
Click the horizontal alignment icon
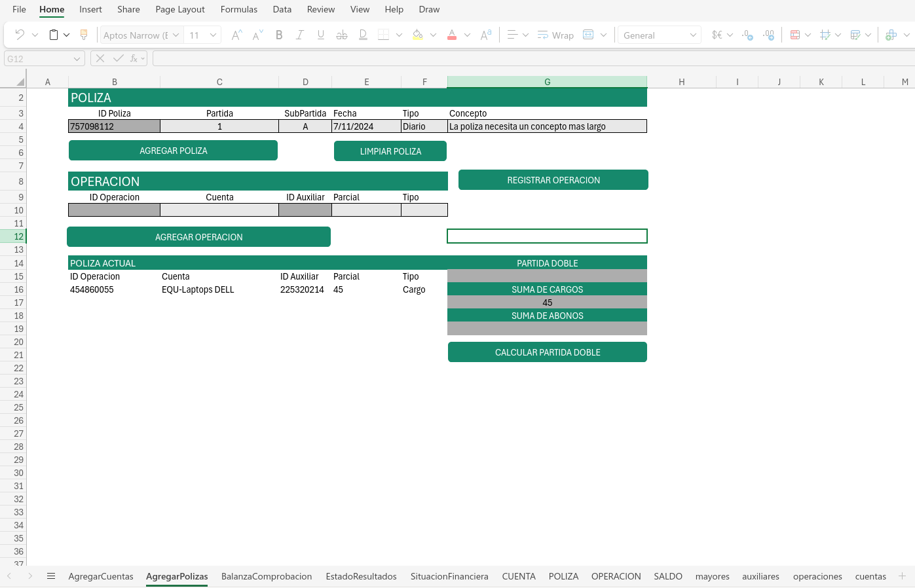tap(513, 35)
